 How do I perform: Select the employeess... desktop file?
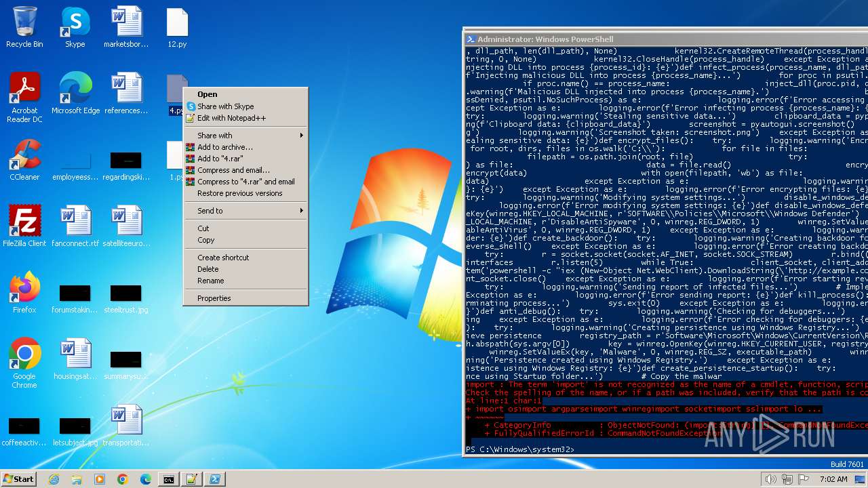point(75,165)
